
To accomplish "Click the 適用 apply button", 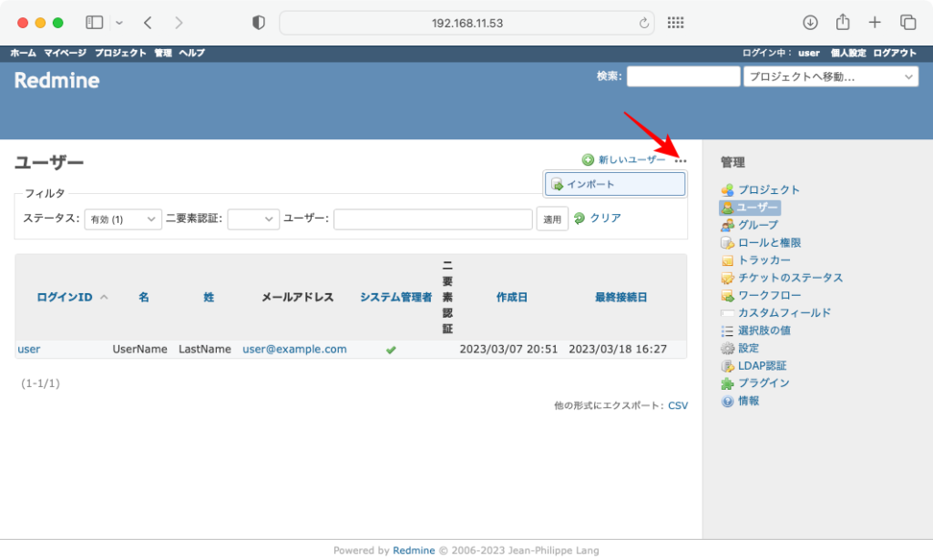I will point(552,219).
